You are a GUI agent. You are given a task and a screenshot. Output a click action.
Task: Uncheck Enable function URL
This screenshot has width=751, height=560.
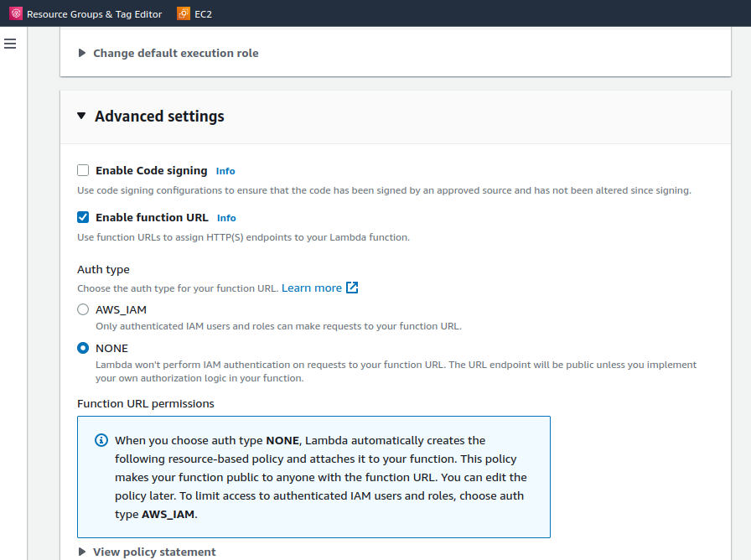[83, 216]
